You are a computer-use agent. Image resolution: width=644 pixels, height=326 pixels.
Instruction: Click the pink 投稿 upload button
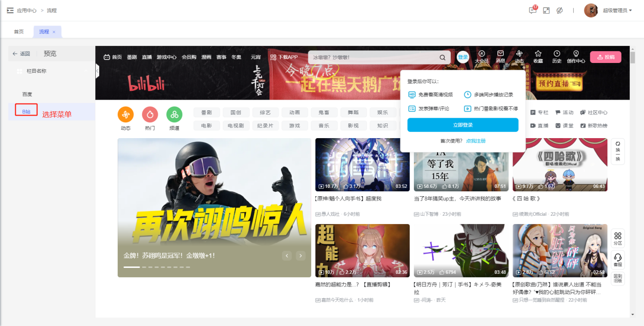tap(605, 57)
